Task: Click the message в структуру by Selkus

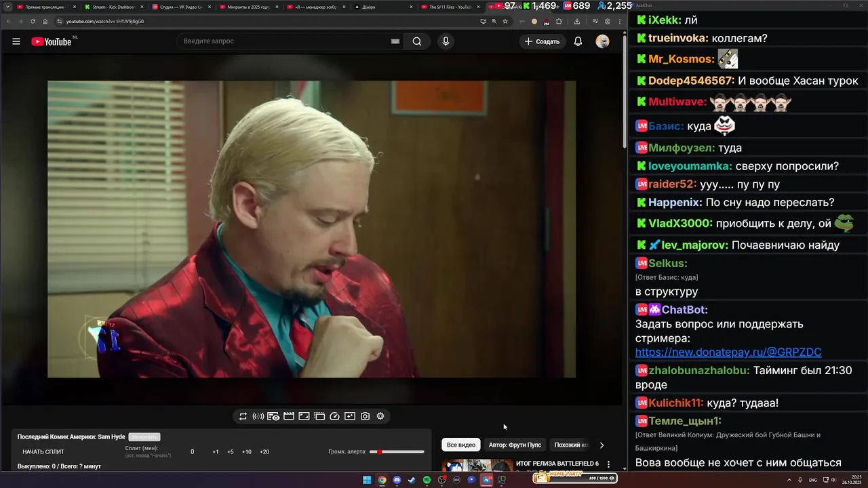Action: click(667, 292)
